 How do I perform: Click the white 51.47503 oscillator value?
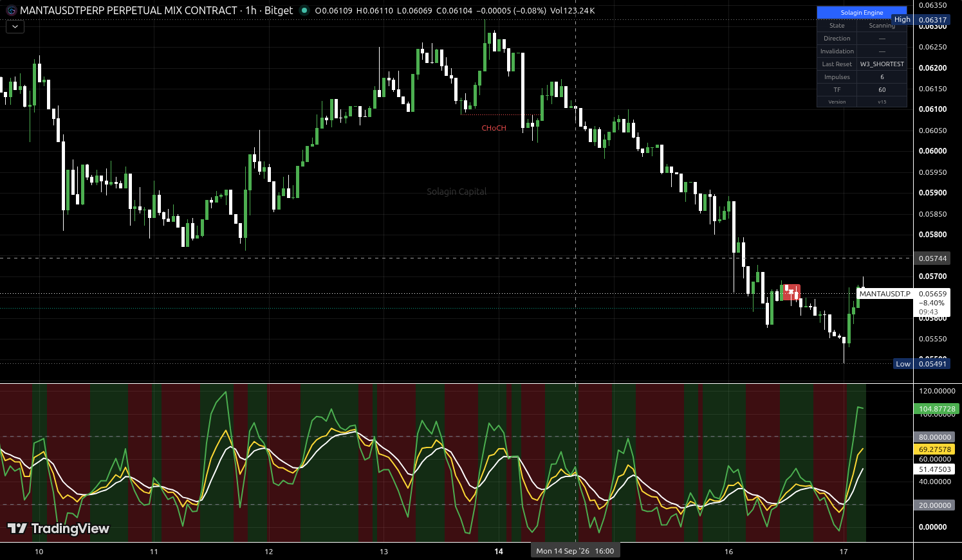click(x=934, y=470)
